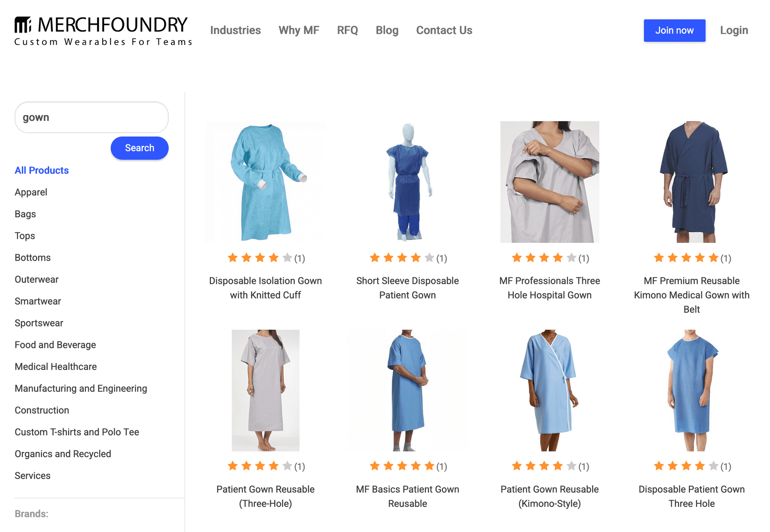
Task: Focus the search field containing gown
Action: coord(91,117)
